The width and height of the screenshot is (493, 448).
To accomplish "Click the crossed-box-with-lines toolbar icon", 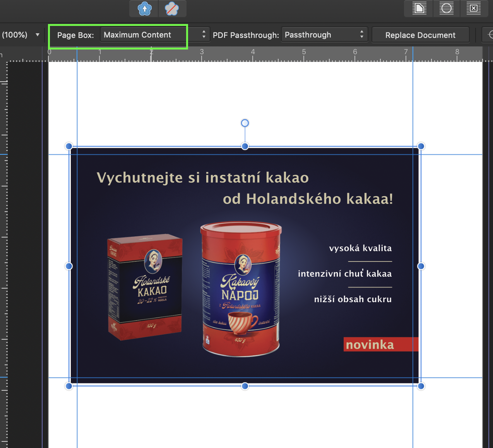I will click(x=474, y=8).
